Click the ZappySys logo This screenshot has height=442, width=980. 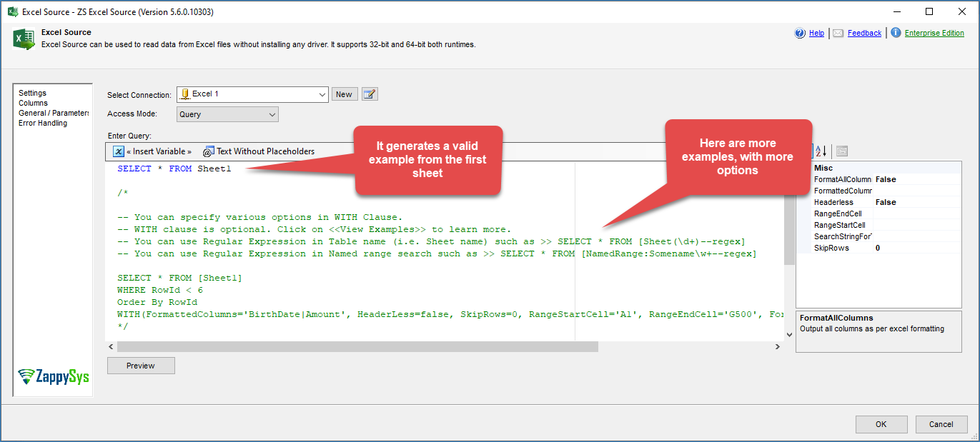point(54,377)
